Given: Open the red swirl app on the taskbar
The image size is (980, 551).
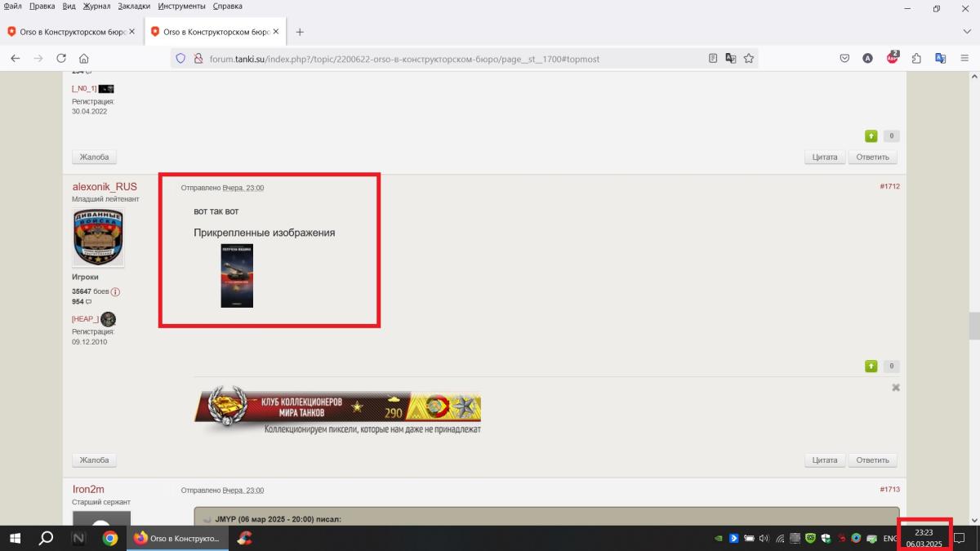Looking at the screenshot, I should 243,538.
